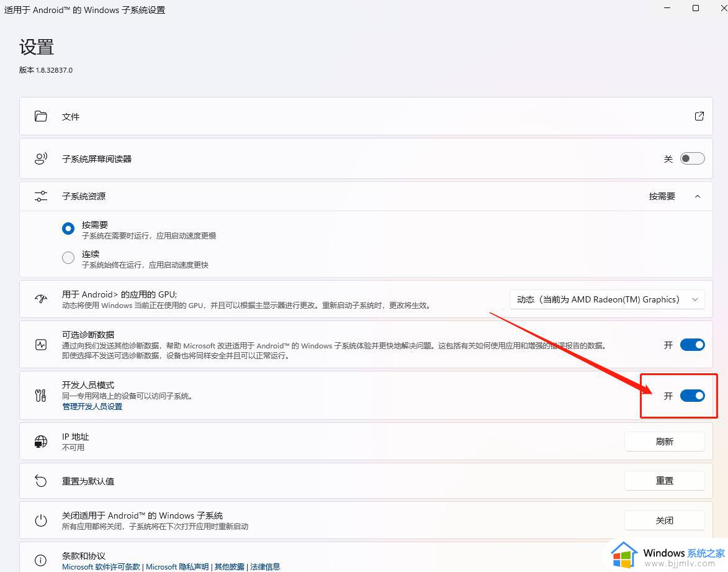Screen dimensions: 728x572
Task: Click the 条款和协议 info icon
Action: click(41, 560)
